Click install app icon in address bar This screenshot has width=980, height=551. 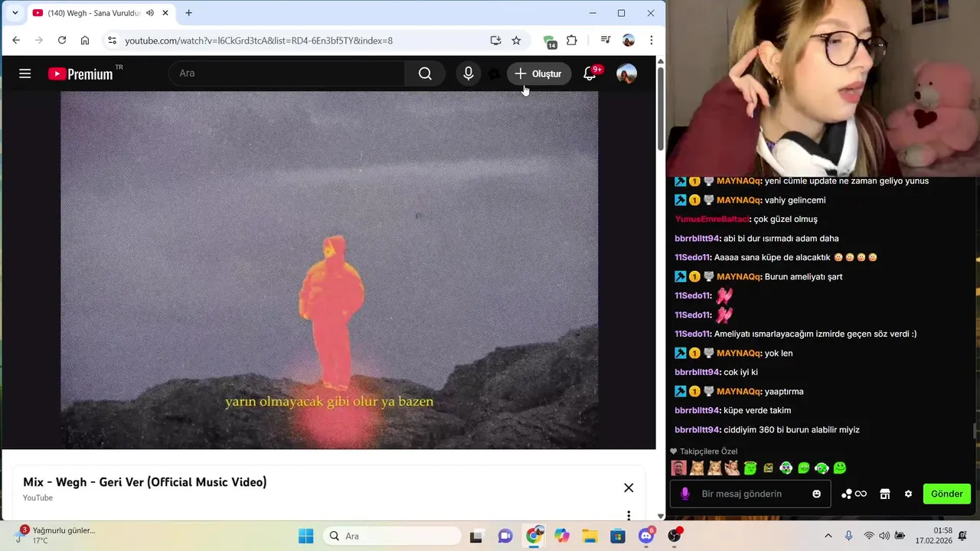tap(495, 41)
